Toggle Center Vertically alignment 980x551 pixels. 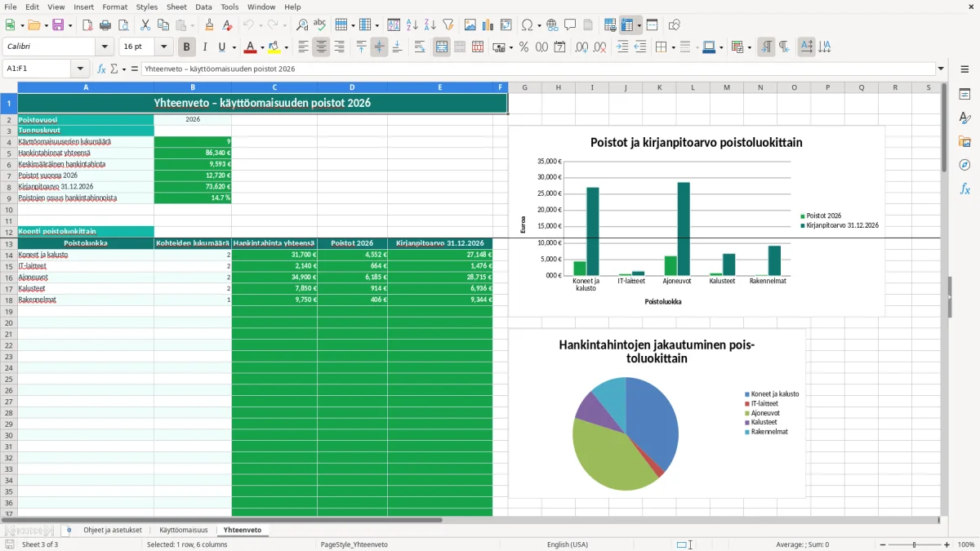coord(379,47)
